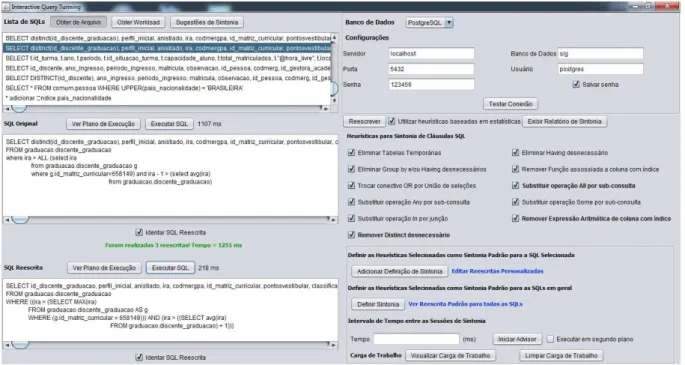
Task: Open Sugestões de Sintonia
Action: [207, 22]
